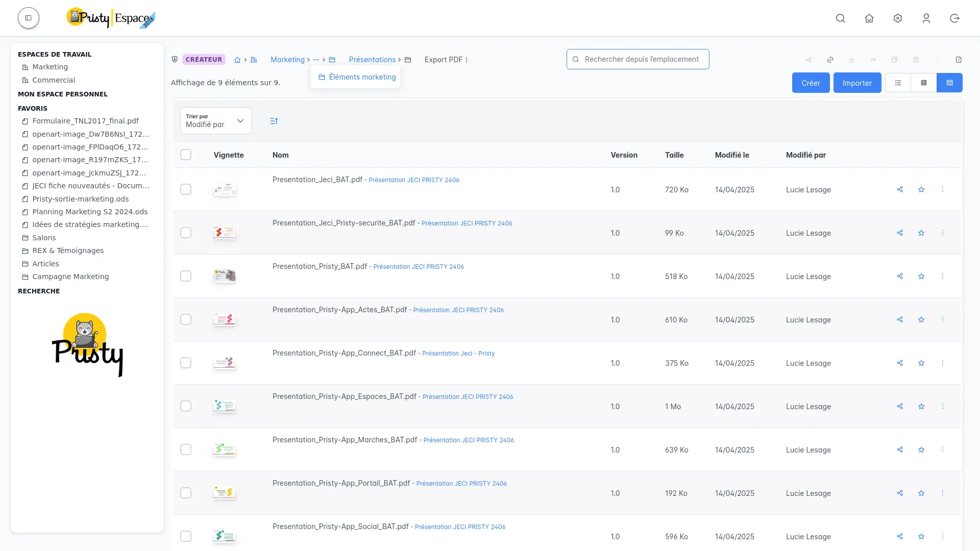This screenshot has width=980, height=551.
Task: Open the Présentations breadcrumb link
Action: coord(372,60)
